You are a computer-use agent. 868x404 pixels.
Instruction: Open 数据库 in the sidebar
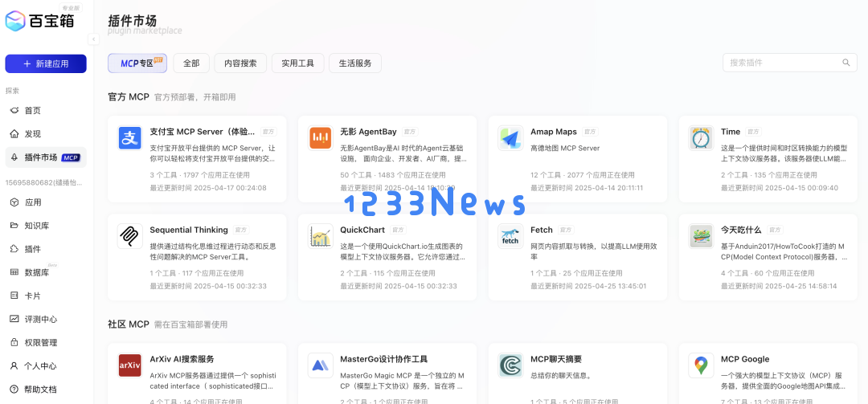point(46,272)
